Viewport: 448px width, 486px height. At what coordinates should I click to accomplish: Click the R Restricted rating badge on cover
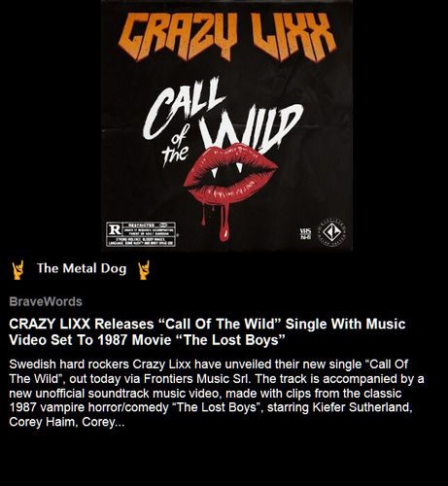pos(141,234)
